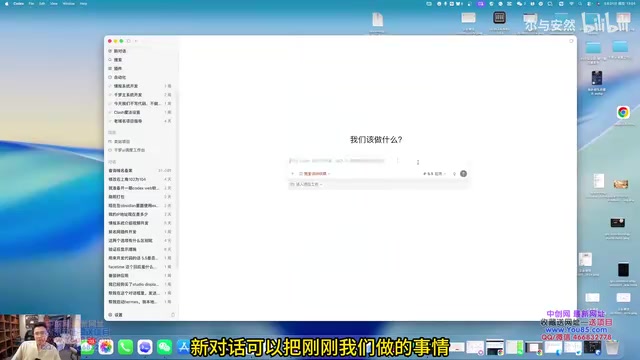Open the Trash in the Dock
This screenshot has height=360, width=640.
(612, 347)
